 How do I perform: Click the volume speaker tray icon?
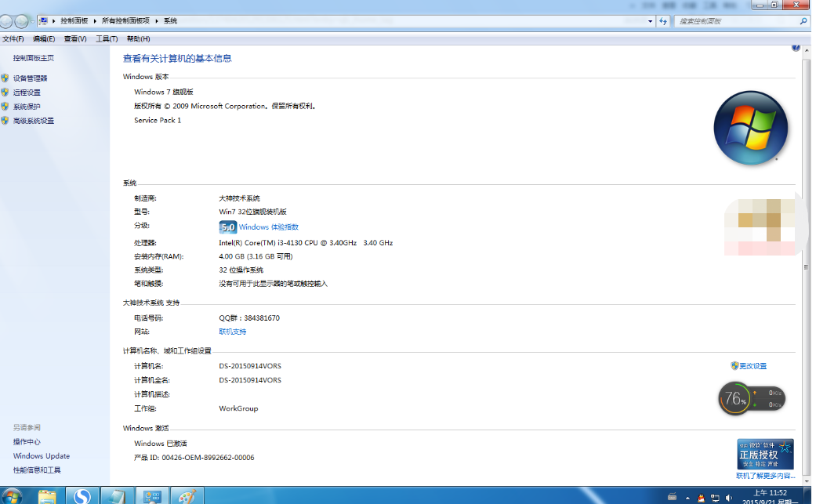(x=729, y=498)
